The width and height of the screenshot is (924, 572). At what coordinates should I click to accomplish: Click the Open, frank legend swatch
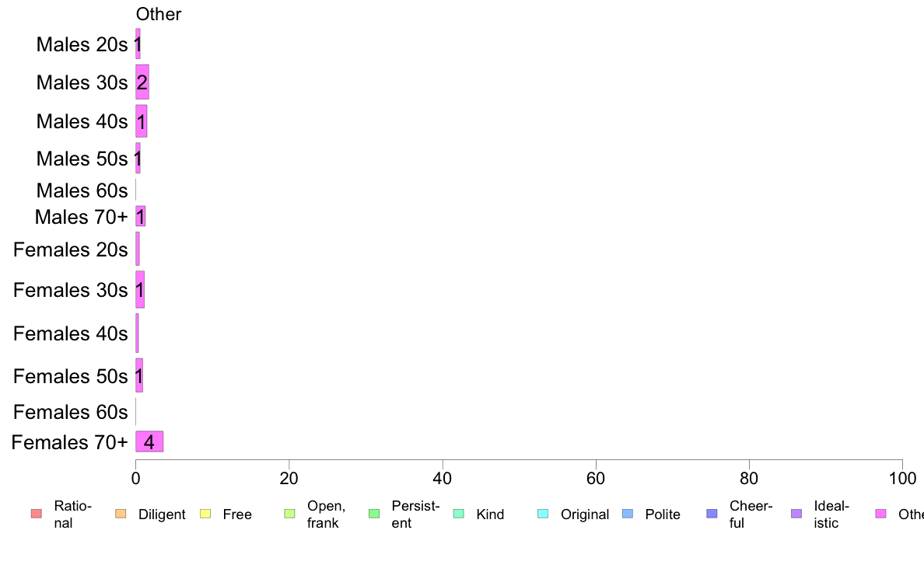[289, 514]
